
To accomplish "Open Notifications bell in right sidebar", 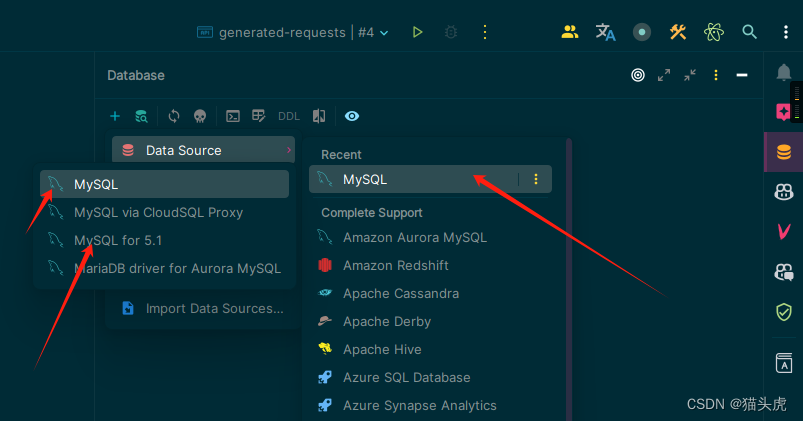I will click(x=784, y=72).
